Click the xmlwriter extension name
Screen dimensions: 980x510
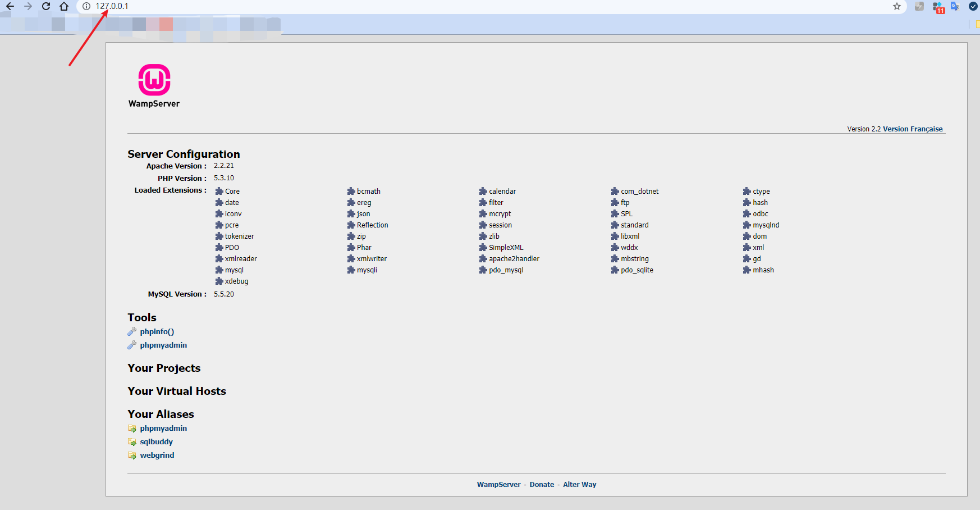372,259
